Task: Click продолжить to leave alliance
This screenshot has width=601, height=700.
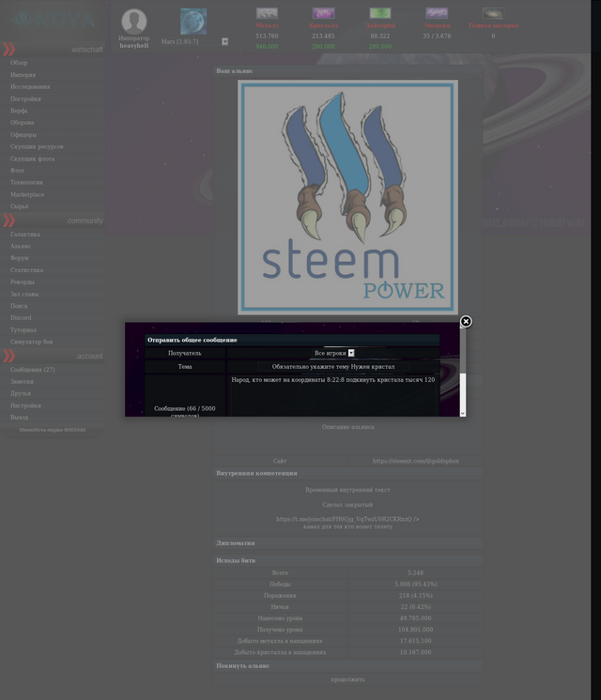Action: (x=347, y=679)
